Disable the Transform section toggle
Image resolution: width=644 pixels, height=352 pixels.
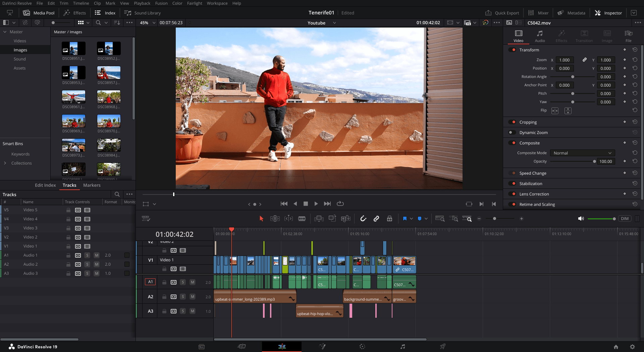click(x=512, y=50)
